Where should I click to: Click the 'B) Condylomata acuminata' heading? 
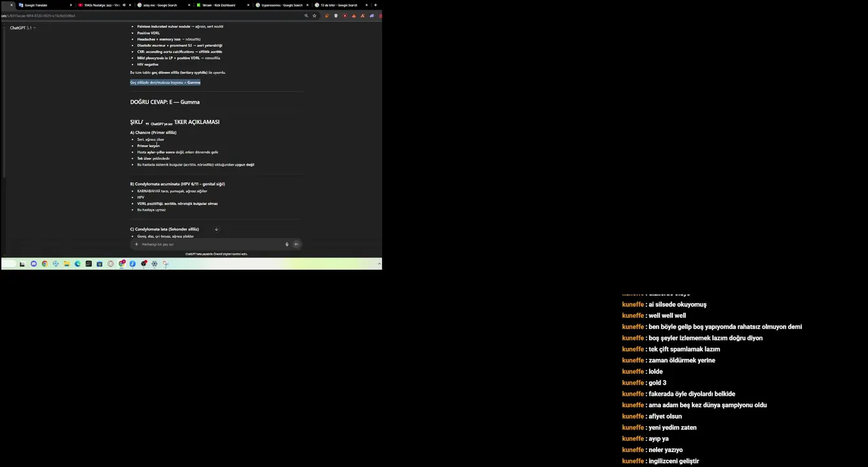pos(178,184)
